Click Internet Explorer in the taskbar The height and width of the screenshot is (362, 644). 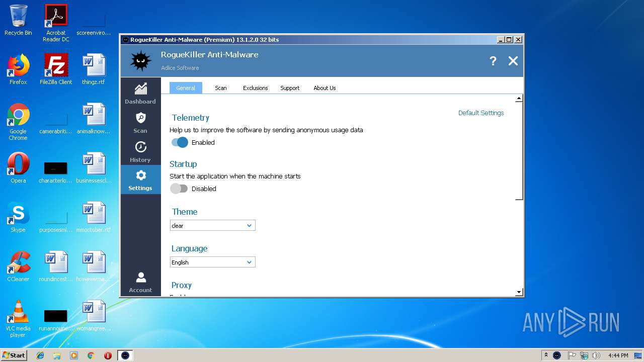[x=40, y=355]
